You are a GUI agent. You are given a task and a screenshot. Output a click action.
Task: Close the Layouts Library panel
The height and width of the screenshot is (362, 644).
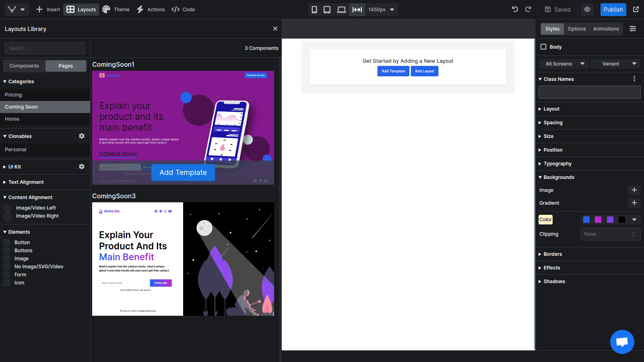(x=275, y=29)
